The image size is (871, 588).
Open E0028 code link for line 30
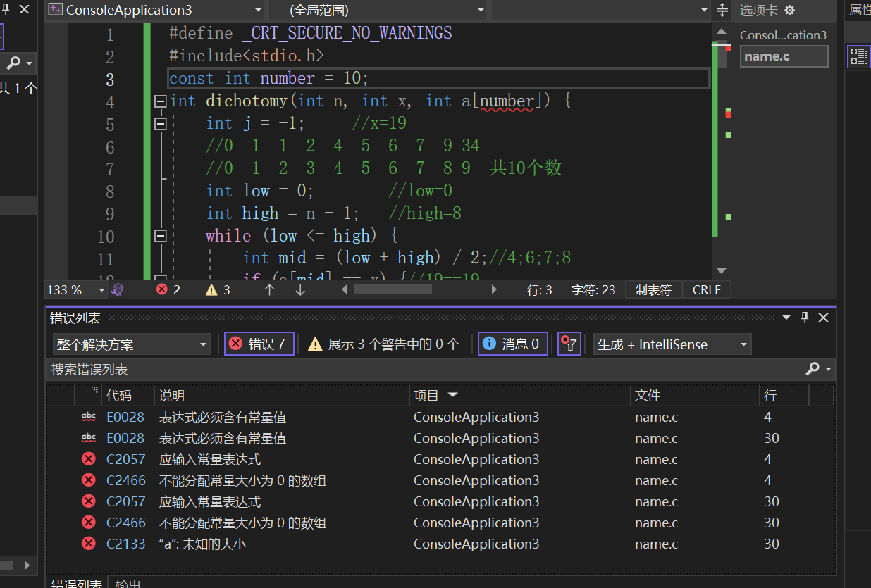[x=125, y=438]
